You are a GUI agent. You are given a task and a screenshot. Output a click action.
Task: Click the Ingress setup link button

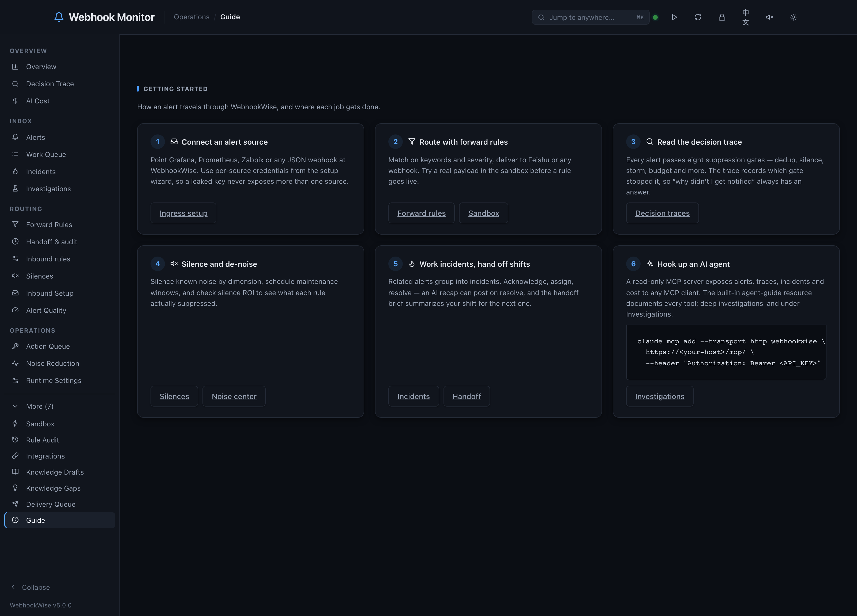pos(183,213)
